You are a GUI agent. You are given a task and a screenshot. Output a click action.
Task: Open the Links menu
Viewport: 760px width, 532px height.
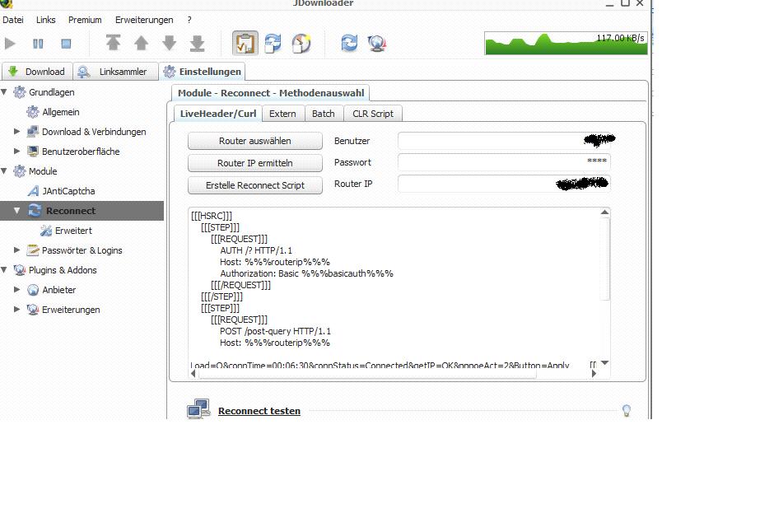pos(45,20)
